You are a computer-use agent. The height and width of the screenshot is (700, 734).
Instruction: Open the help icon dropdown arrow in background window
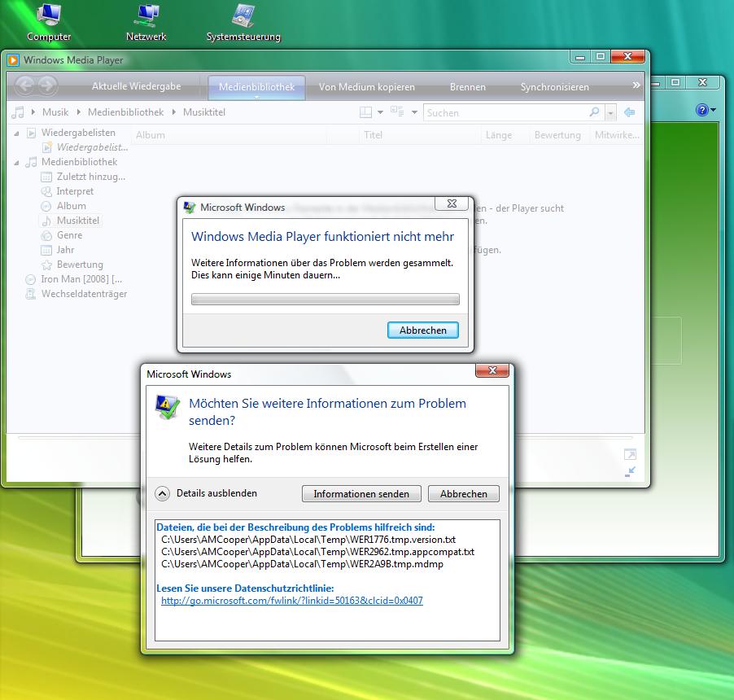(713, 110)
